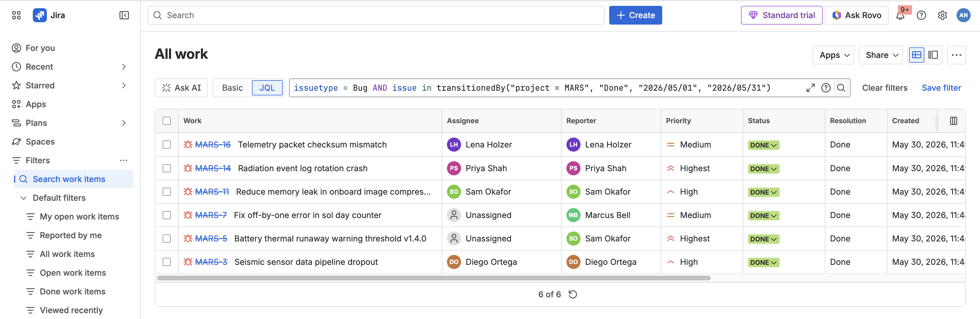The image size is (980, 319).
Task: Open the DONE status dropdown for MARS-16
Action: pyautogui.click(x=763, y=145)
